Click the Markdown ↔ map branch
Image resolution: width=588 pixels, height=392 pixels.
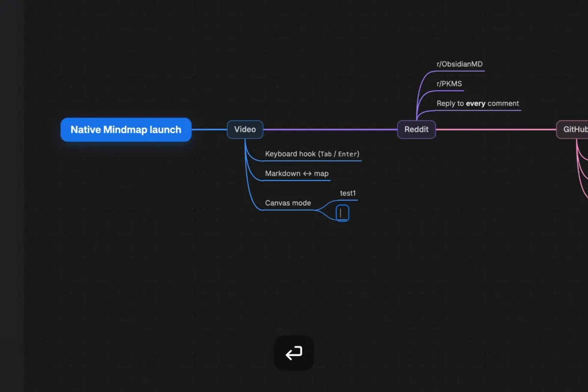[297, 173]
